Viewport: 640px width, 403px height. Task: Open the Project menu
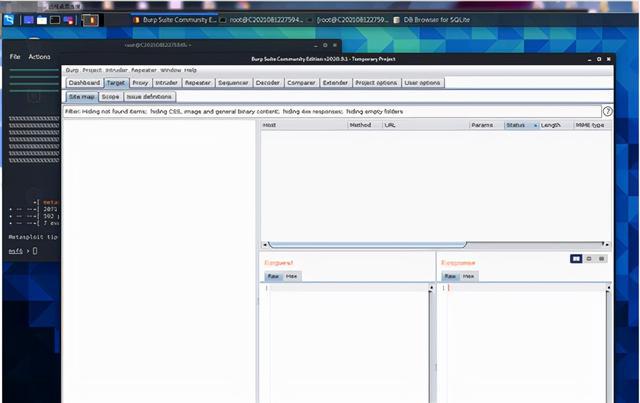click(92, 70)
